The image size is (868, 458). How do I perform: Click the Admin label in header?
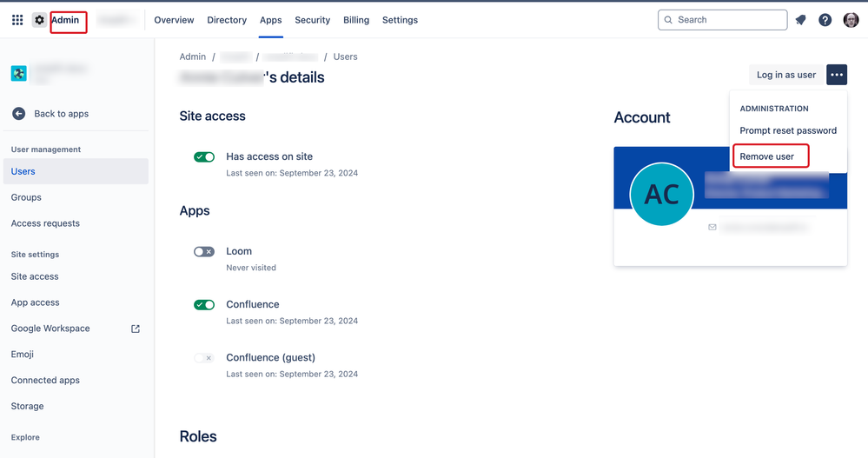tap(65, 20)
